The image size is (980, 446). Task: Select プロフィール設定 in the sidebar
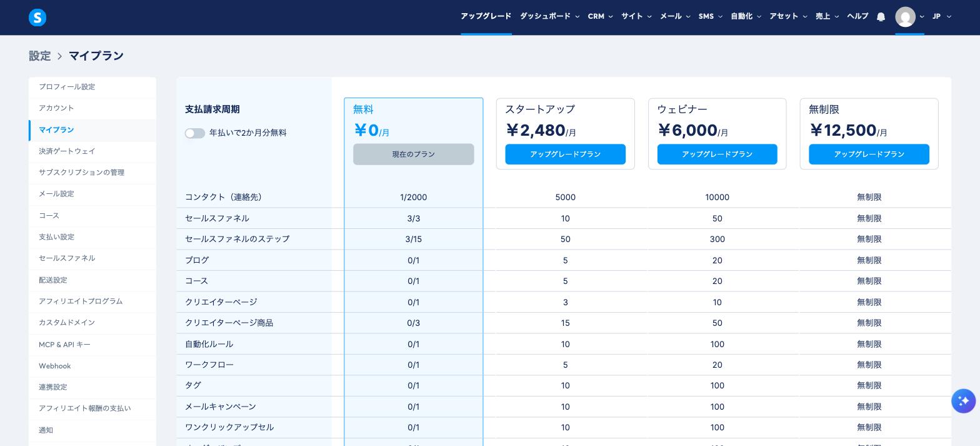click(x=92, y=87)
